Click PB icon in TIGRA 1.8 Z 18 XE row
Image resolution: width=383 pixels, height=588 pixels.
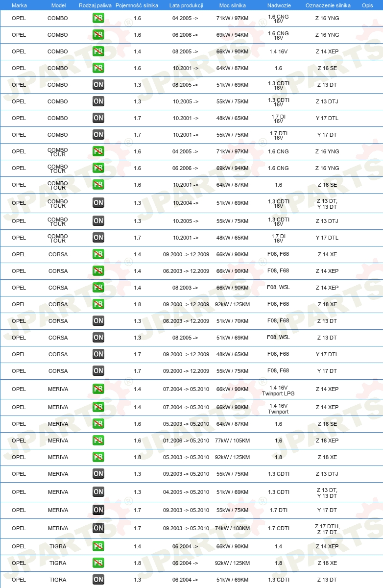click(98, 563)
